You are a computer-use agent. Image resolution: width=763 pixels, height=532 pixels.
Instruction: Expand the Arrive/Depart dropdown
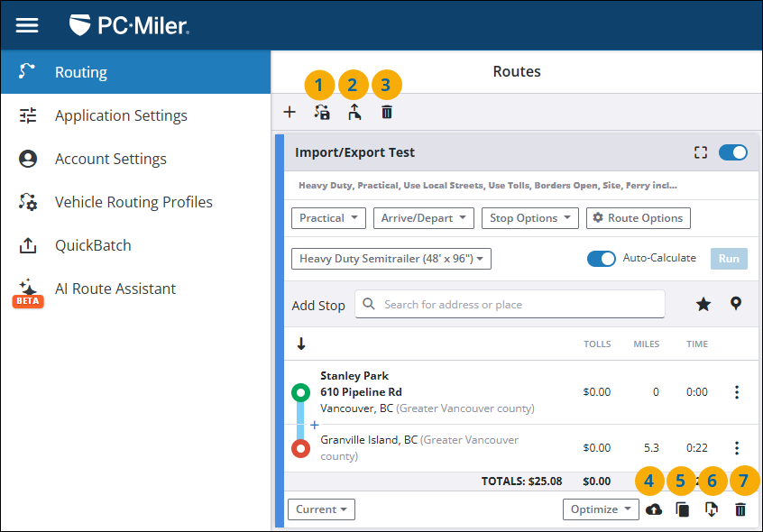tap(423, 218)
